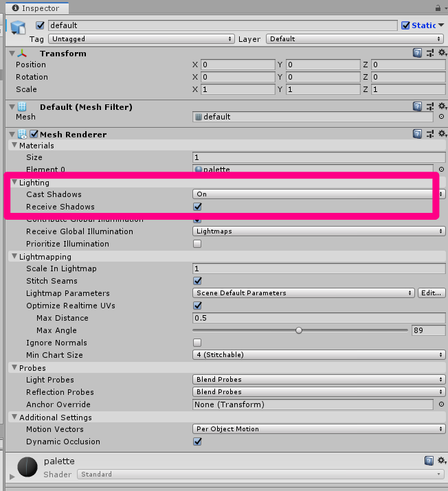Open Mesh Renderer preset selector icon
The height and width of the screenshot is (491, 448).
[x=430, y=134]
